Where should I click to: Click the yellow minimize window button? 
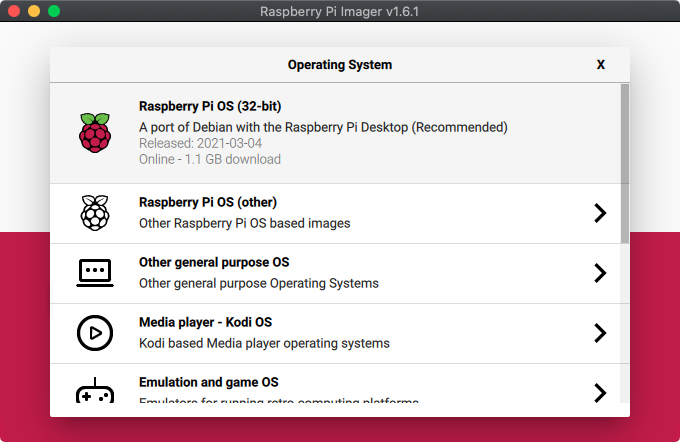34,11
